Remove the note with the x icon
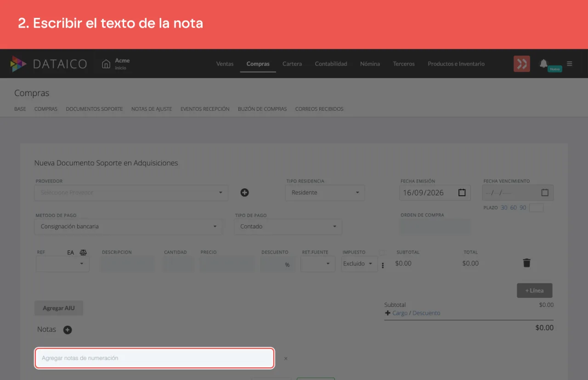This screenshot has width=588, height=380. coord(286,358)
